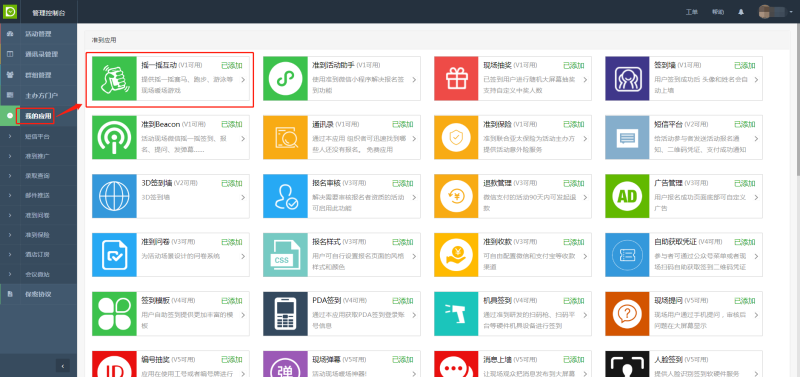This screenshot has height=377, width=800.
Task: Open the 现场抽奖 gift box icon
Action: click(456, 79)
